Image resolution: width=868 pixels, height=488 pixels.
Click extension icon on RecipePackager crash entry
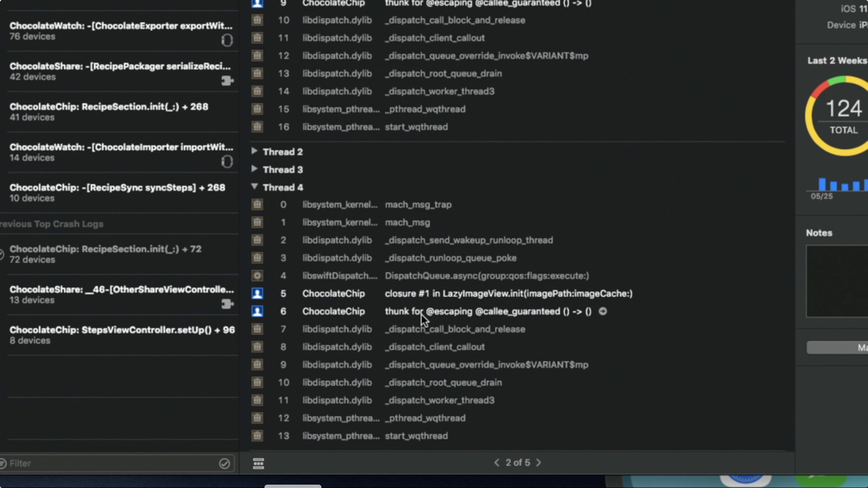click(x=227, y=81)
